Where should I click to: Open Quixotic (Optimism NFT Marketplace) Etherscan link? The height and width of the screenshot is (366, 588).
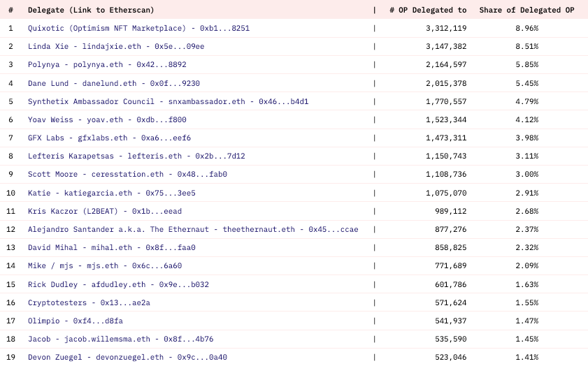[x=138, y=28]
